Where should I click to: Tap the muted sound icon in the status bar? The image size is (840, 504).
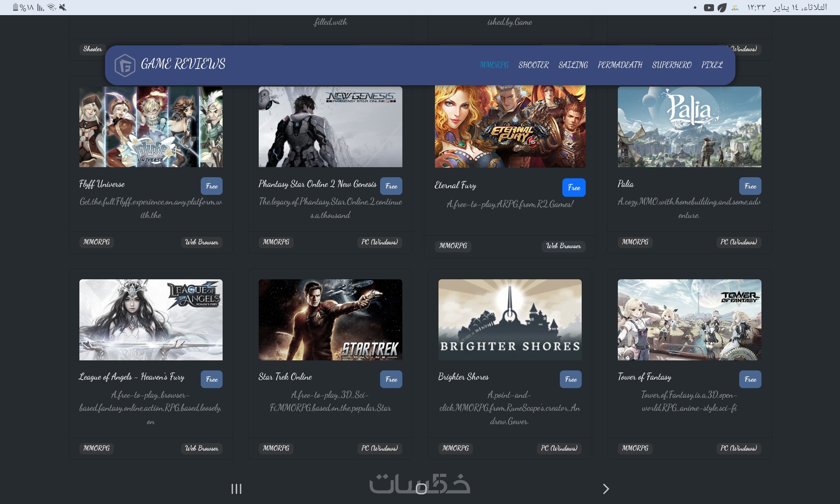(x=63, y=8)
